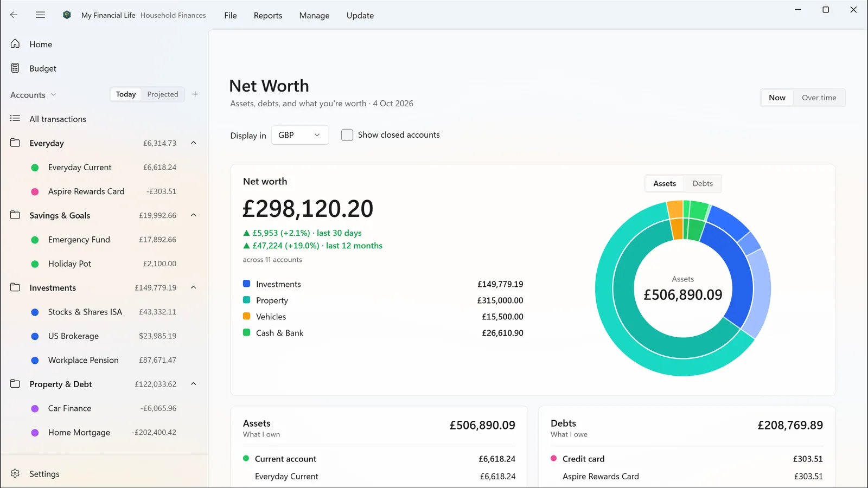Viewport: 868px width, 488px height.
Task: Open the Manage menu
Action: [315, 15]
